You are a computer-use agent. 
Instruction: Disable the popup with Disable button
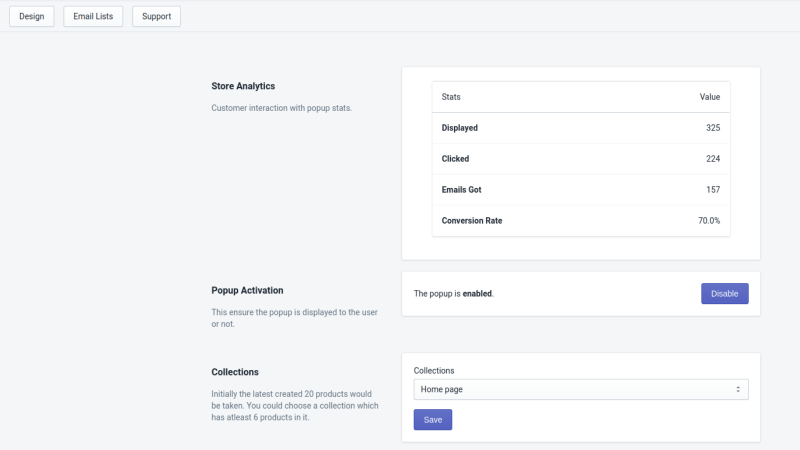coord(724,293)
